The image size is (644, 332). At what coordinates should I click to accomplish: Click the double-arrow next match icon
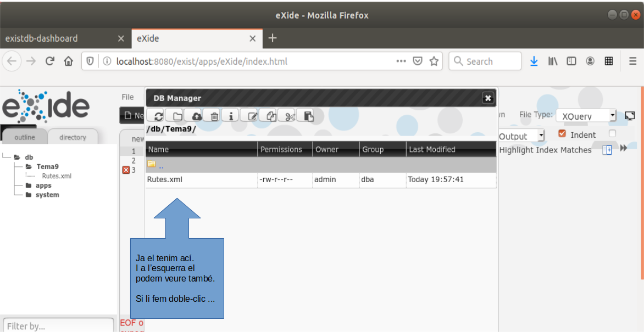coord(624,148)
